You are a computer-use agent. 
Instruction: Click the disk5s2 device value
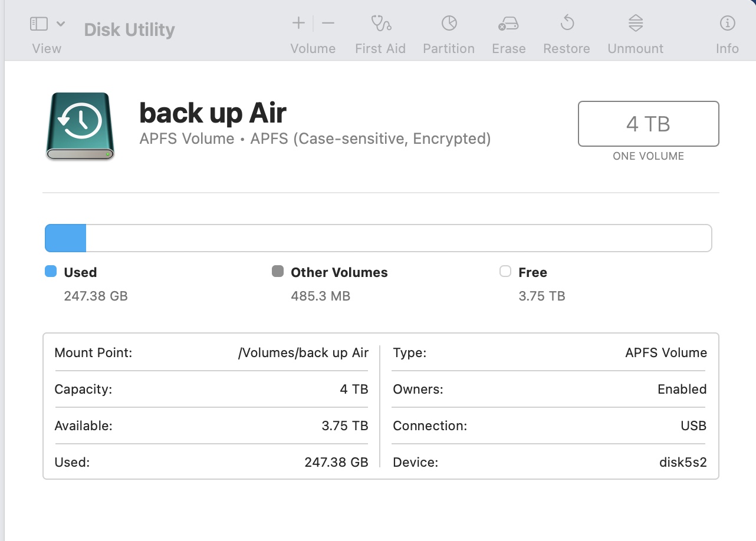[x=682, y=462]
